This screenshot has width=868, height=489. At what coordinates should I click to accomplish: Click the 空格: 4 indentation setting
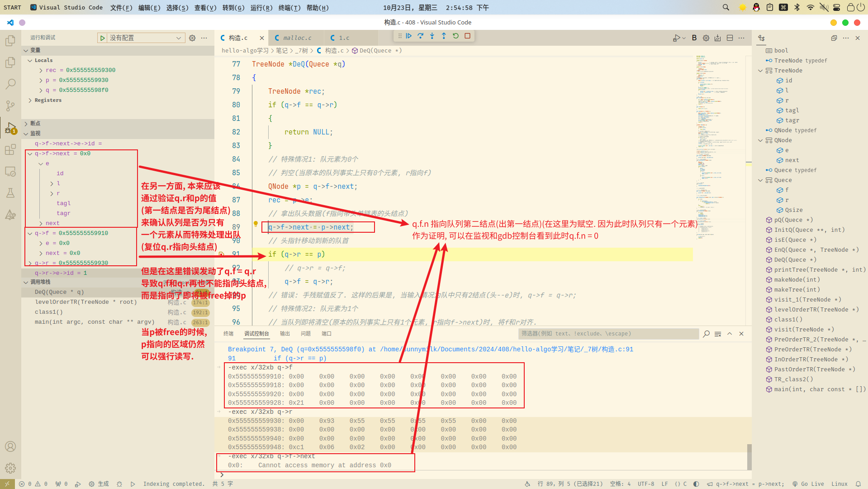[x=620, y=484]
